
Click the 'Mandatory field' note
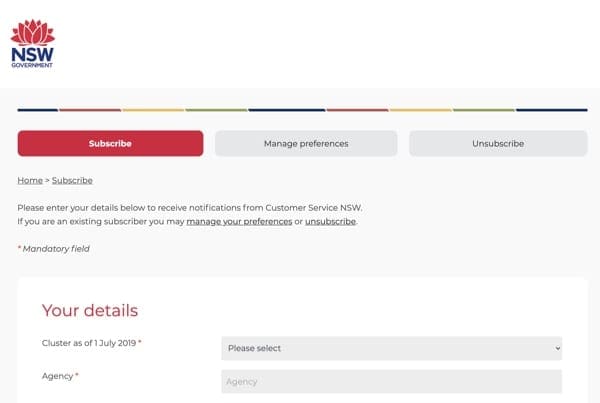click(54, 249)
